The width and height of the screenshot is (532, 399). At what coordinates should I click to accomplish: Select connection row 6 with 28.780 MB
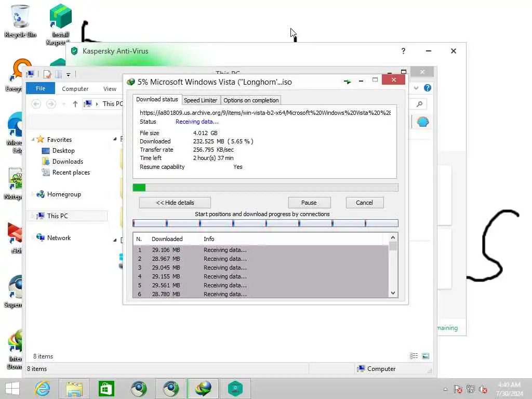click(261, 294)
